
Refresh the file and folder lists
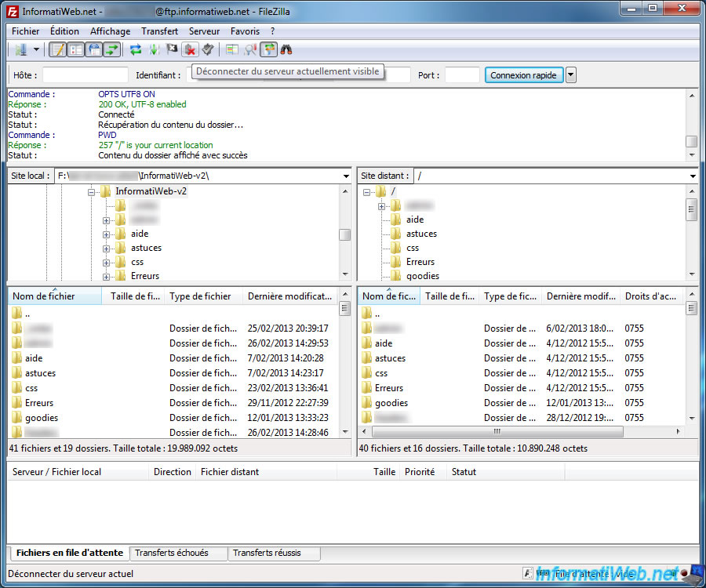click(x=136, y=49)
